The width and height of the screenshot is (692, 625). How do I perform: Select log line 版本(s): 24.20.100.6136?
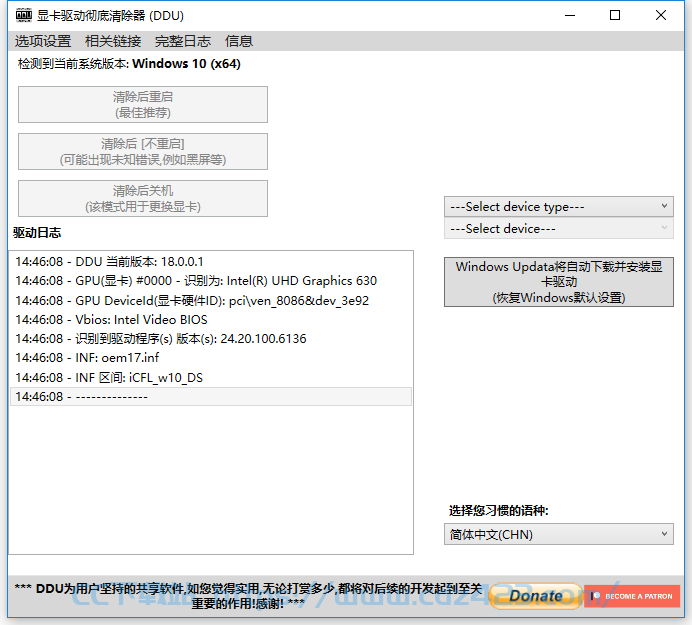tap(211, 339)
